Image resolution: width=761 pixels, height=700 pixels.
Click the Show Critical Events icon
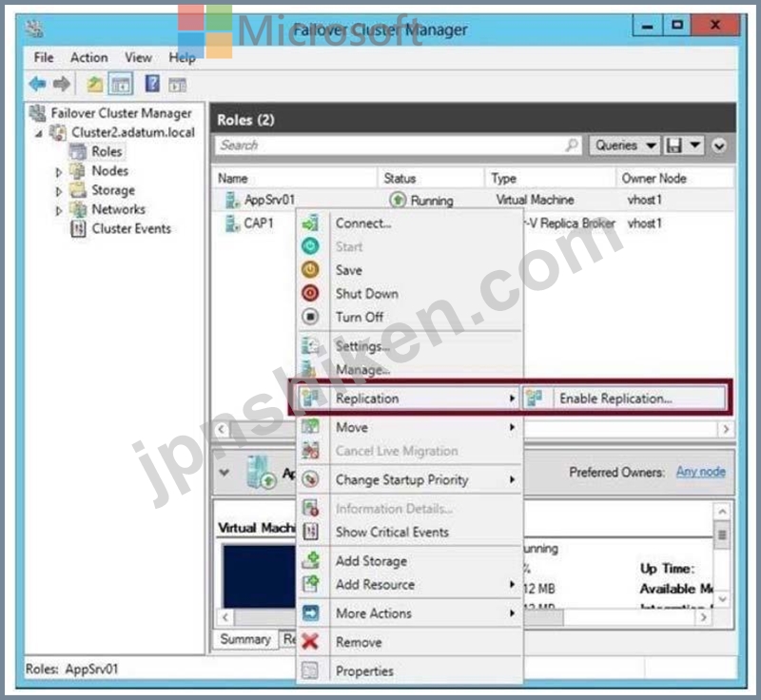click(311, 532)
